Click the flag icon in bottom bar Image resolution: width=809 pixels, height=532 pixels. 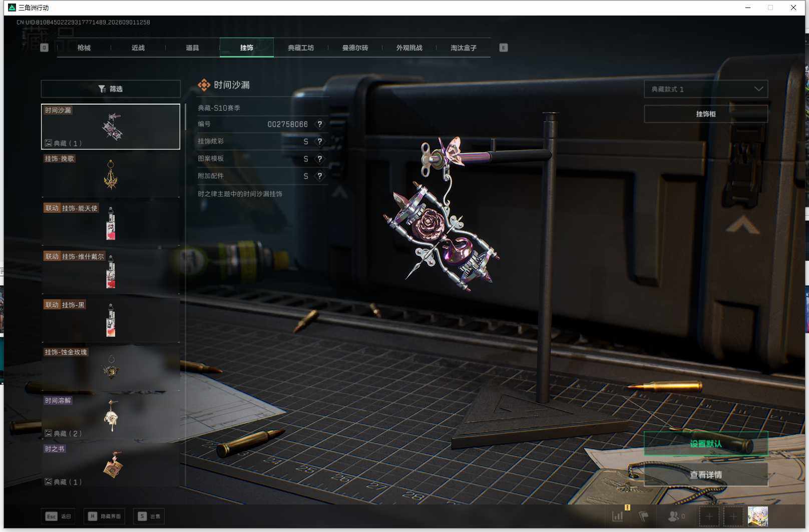644,516
